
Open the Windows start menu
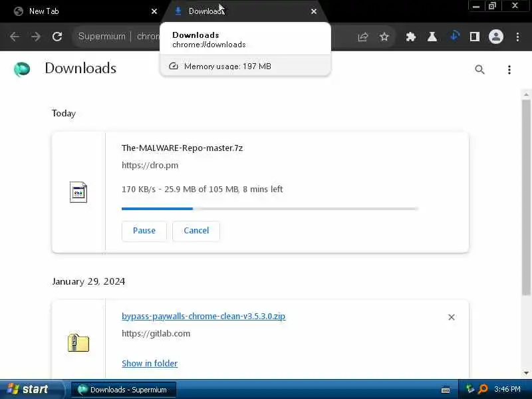click(31, 389)
